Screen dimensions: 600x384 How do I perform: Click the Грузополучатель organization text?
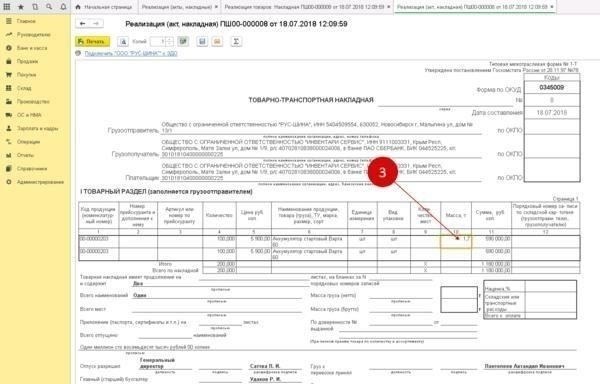(309, 148)
